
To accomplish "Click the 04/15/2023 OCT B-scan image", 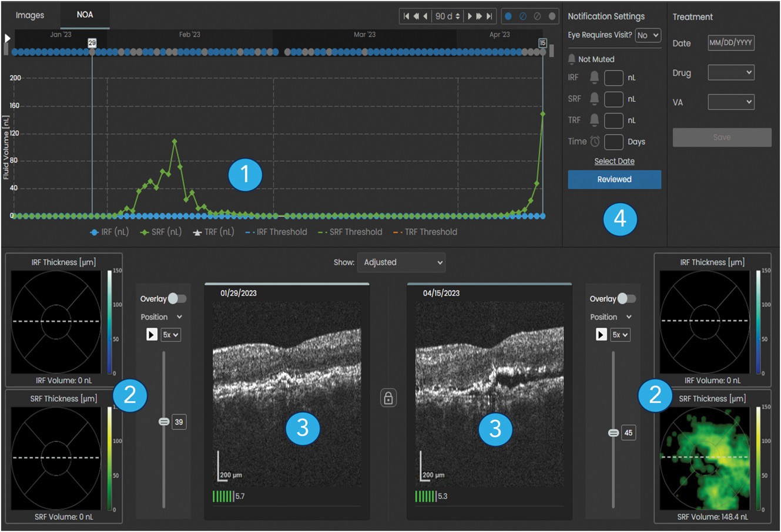I will [x=490, y=394].
